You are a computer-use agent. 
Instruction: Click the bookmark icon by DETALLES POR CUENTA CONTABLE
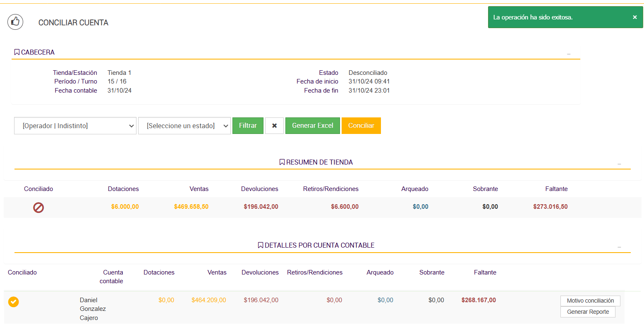pos(261,245)
